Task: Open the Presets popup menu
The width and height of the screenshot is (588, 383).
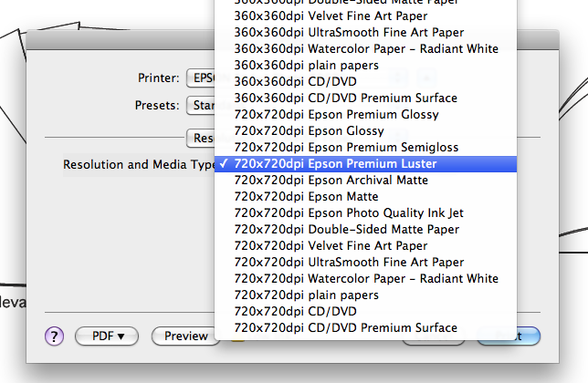Action: coord(201,105)
